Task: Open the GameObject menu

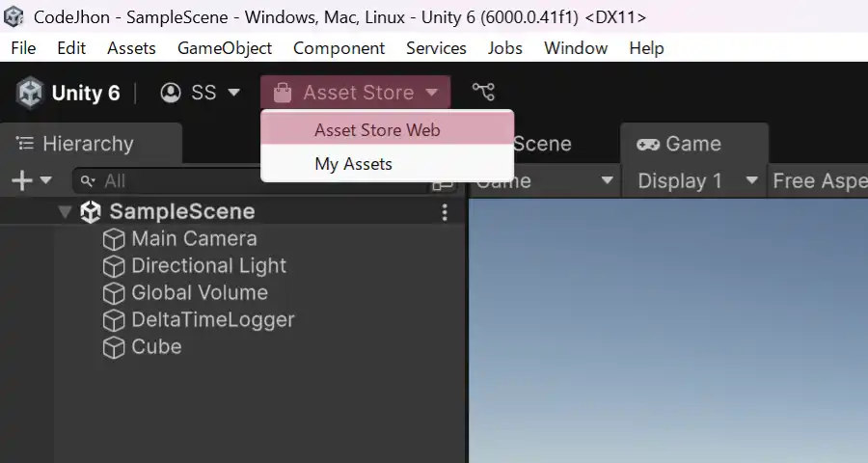Action: pyautogui.click(x=224, y=48)
